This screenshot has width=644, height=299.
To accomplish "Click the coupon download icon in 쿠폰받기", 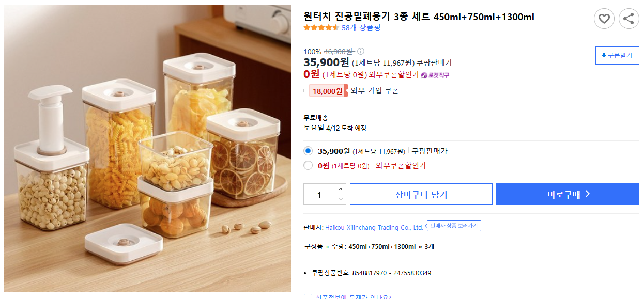I will tap(603, 55).
